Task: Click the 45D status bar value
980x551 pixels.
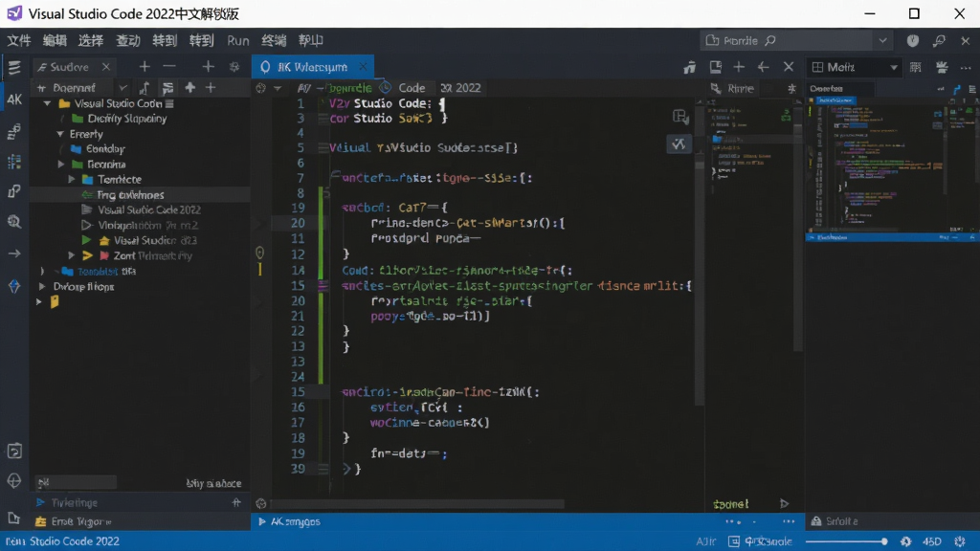Action: pos(932,541)
